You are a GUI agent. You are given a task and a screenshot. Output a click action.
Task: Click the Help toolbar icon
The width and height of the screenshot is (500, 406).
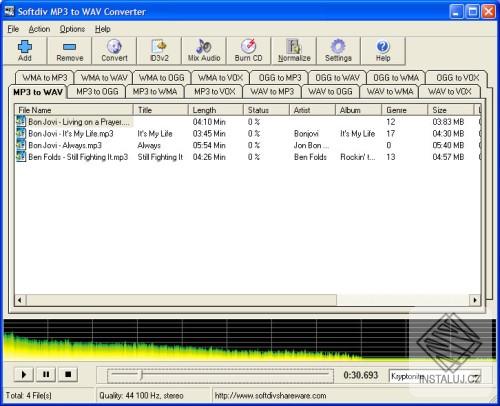point(383,50)
